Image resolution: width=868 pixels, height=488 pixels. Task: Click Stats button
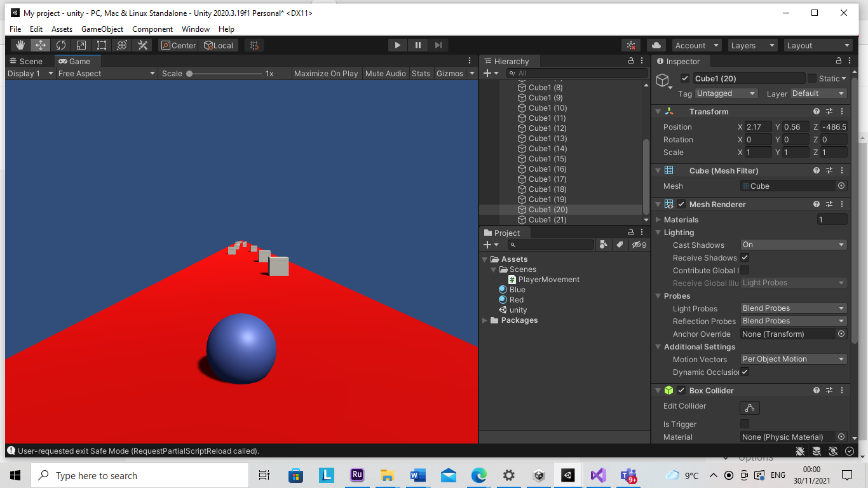pos(421,73)
